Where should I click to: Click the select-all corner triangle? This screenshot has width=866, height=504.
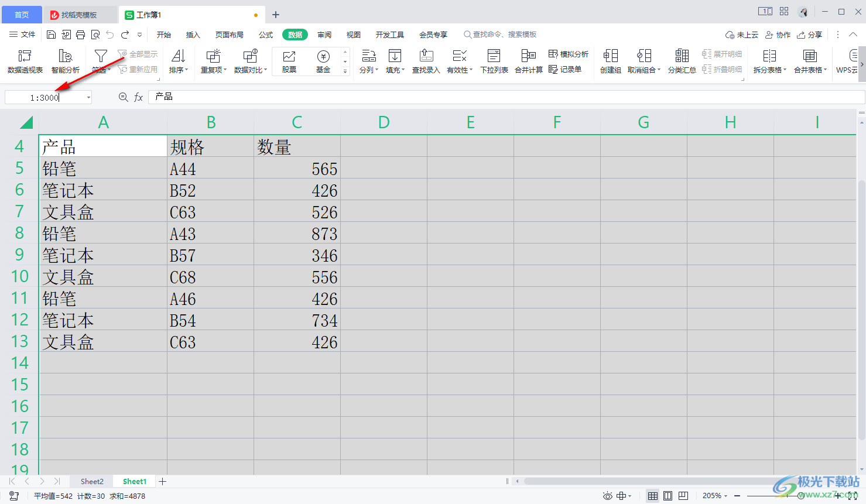(x=26, y=122)
